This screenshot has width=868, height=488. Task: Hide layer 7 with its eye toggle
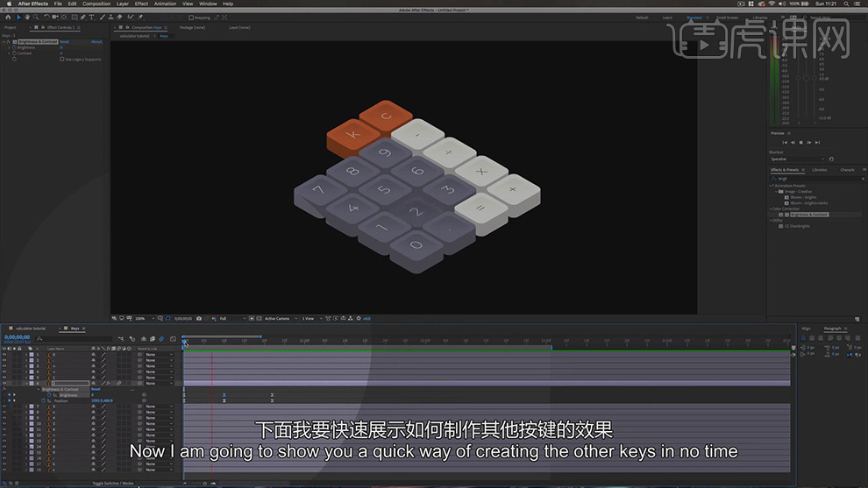click(x=4, y=407)
